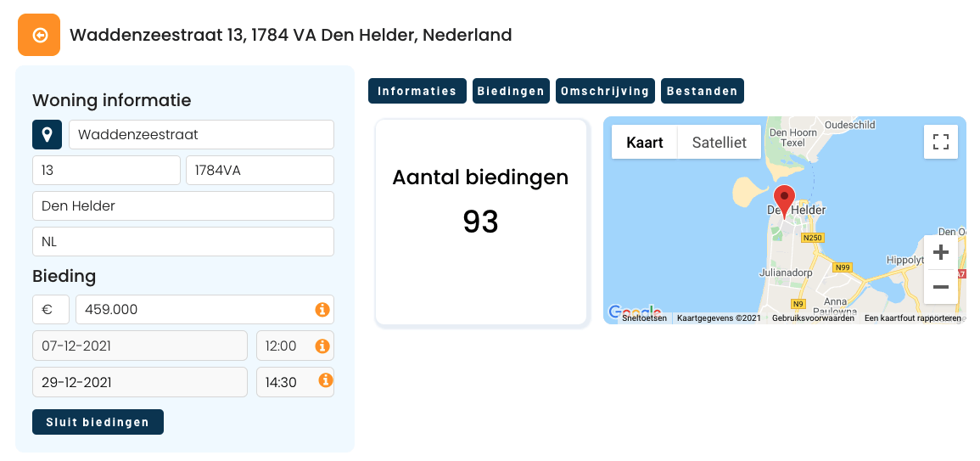Switch map to Satelliet view

(720, 142)
